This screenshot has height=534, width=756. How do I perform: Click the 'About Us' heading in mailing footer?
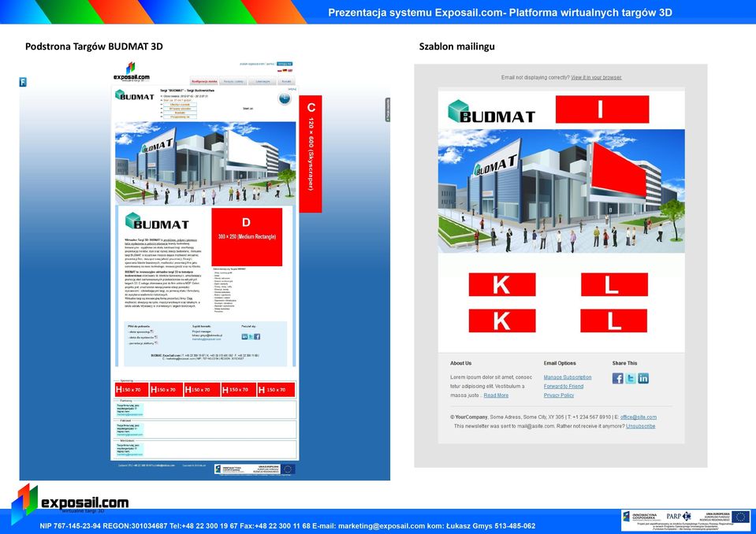(461, 363)
